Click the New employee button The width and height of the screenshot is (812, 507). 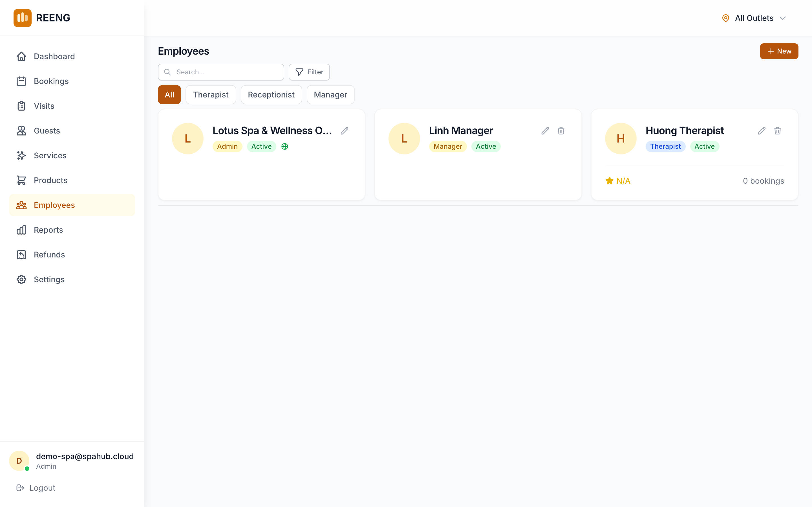click(779, 51)
